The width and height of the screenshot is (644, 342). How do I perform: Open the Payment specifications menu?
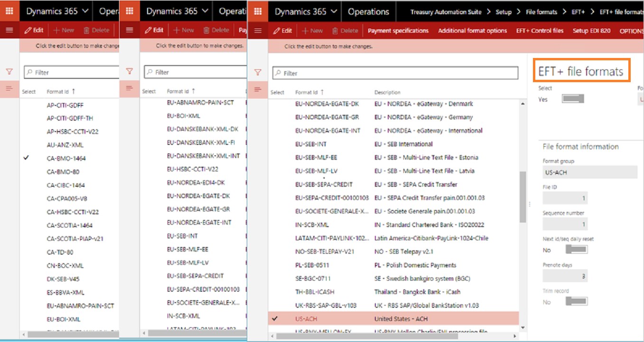point(398,30)
